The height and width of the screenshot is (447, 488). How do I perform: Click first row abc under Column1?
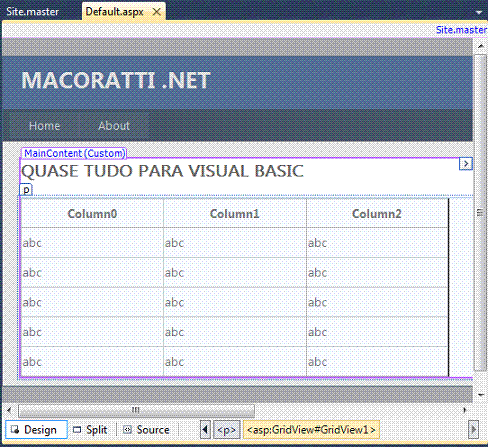[174, 243]
